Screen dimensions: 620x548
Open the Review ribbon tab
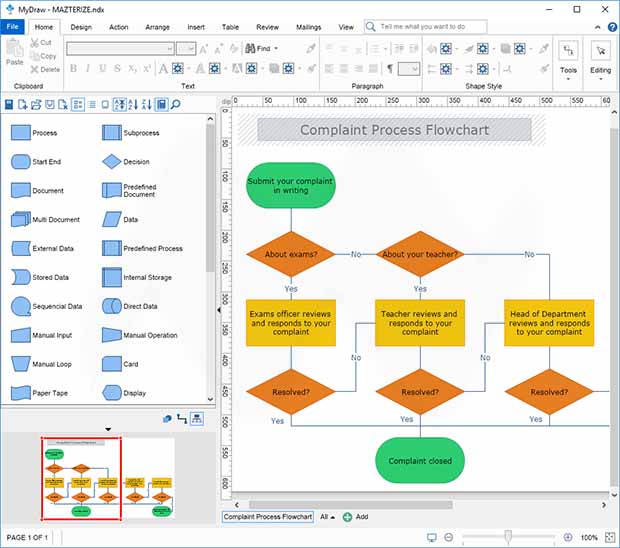coord(267,27)
